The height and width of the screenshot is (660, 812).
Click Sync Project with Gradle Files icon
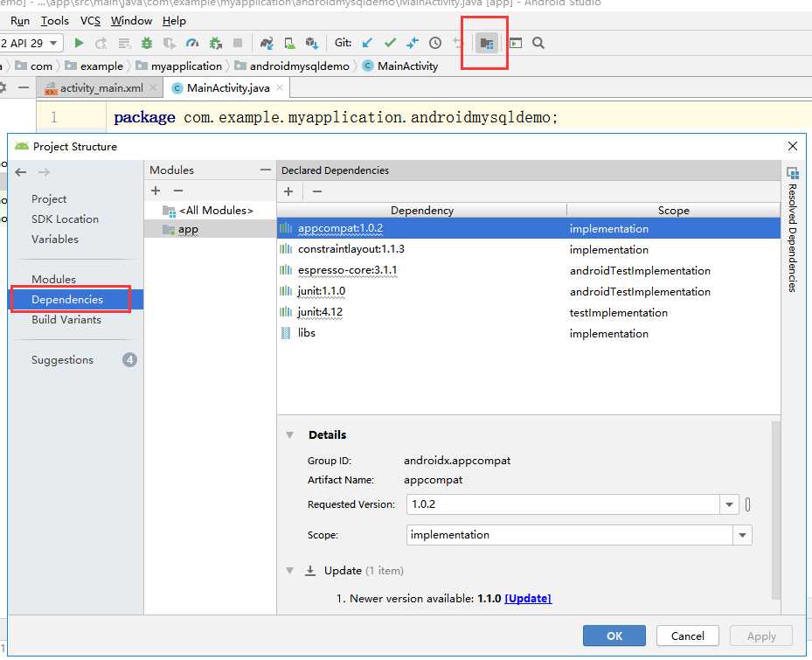[267, 43]
